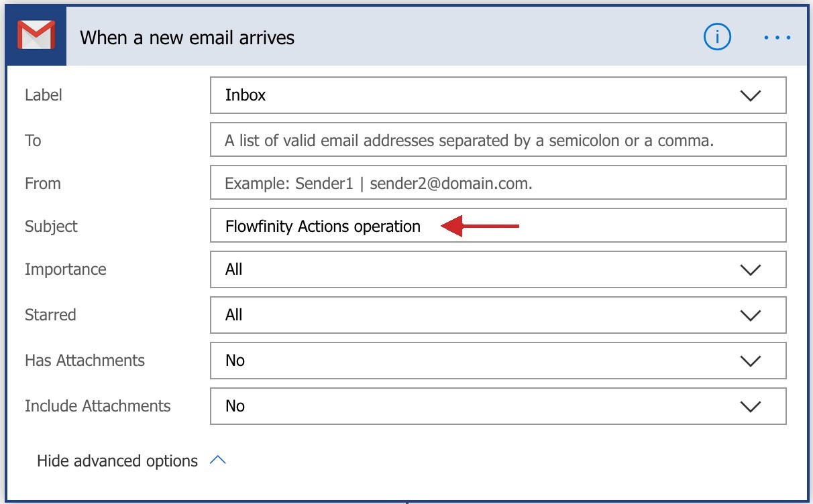The height and width of the screenshot is (504, 813).
Task: Click the 'No' value for Has Attachments
Action: click(235, 361)
